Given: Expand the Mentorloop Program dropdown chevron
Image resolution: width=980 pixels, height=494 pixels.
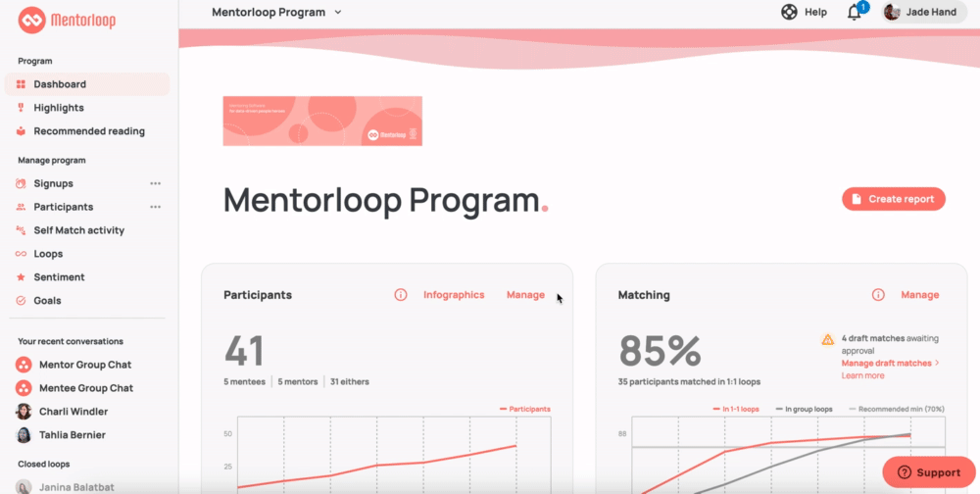Looking at the screenshot, I should tap(338, 12).
